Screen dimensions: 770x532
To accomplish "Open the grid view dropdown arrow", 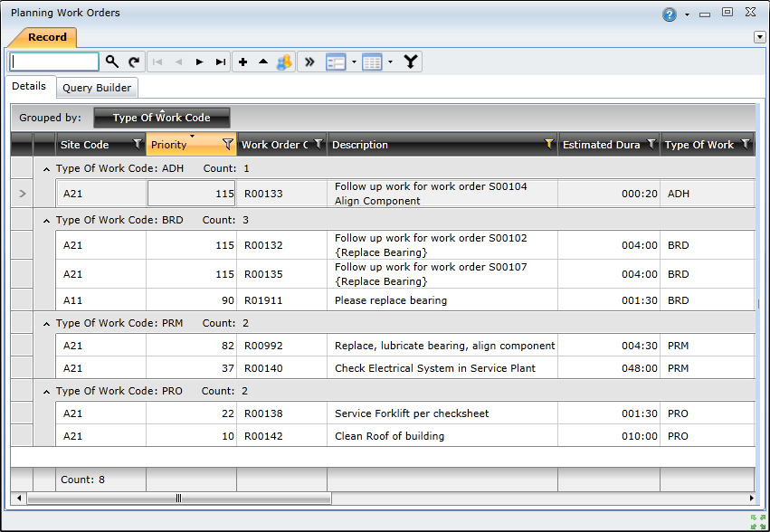I will coord(390,62).
